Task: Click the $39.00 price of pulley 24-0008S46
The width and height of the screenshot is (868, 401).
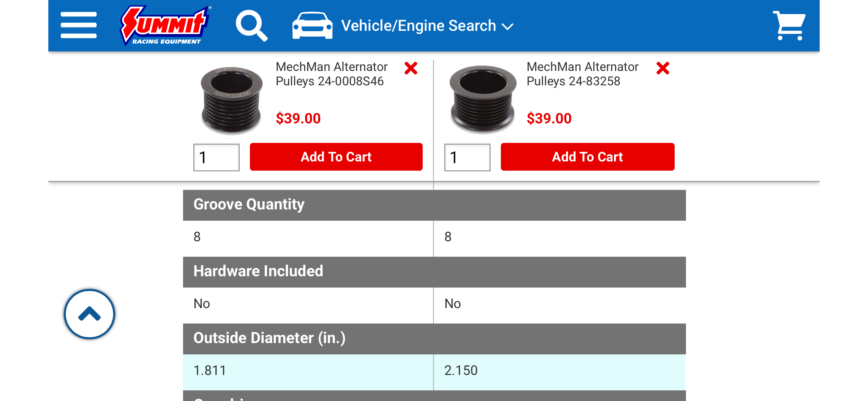Action: [x=298, y=119]
